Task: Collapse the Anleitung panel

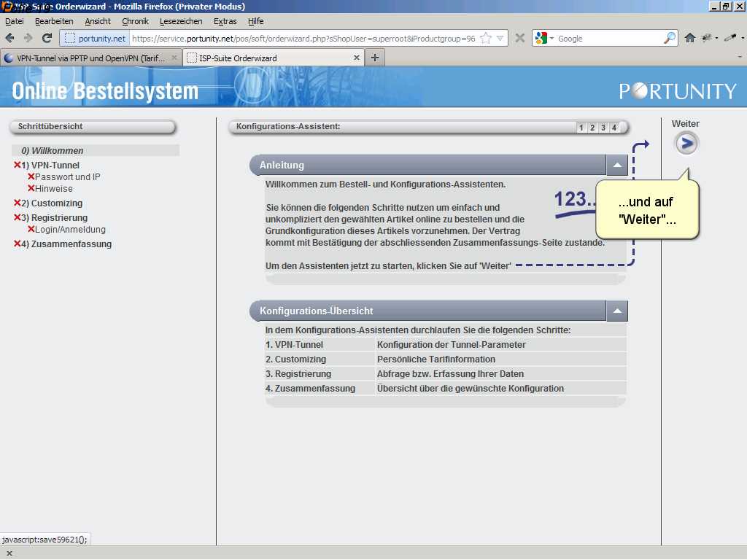Action: (616, 165)
